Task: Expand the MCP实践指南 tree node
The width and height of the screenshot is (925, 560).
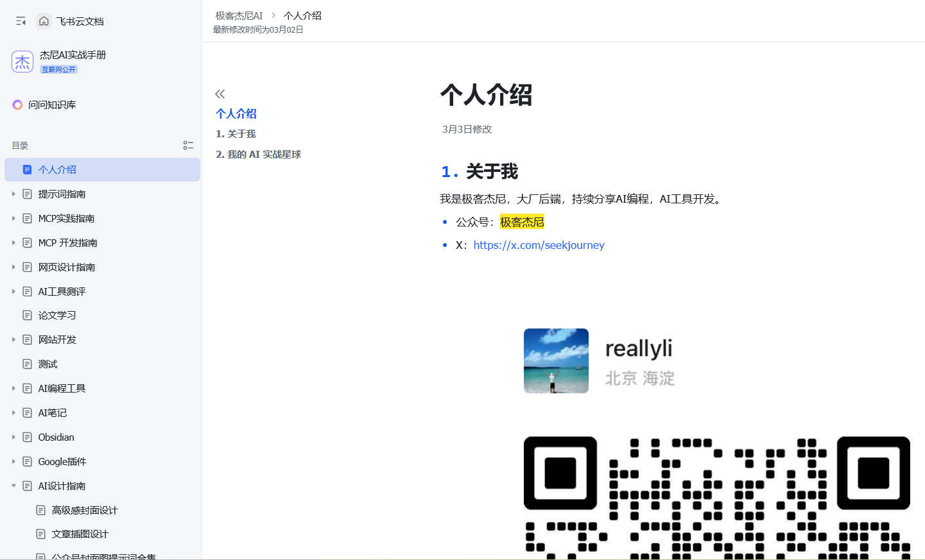Action: click(13, 218)
